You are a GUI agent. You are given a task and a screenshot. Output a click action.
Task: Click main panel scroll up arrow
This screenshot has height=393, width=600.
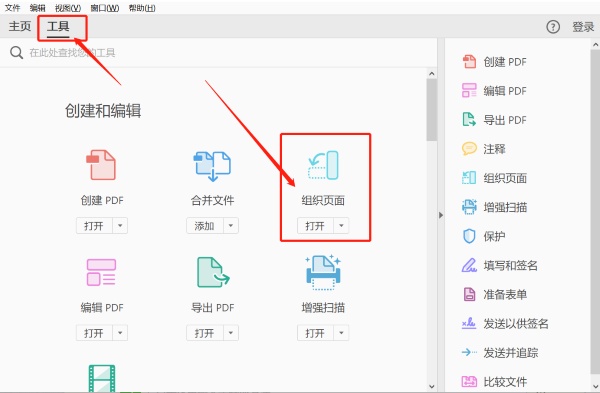pyautogui.click(x=432, y=73)
